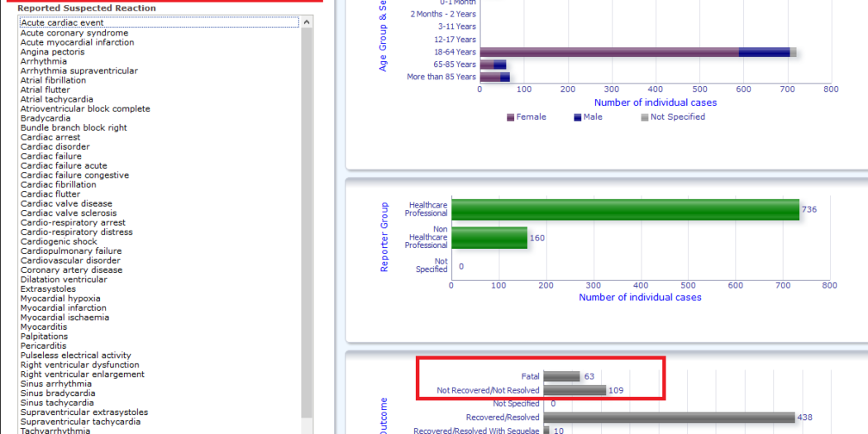Viewport: 868px width, 434px height.
Task: Click the Fatal outcome axis label
Action: (530, 376)
